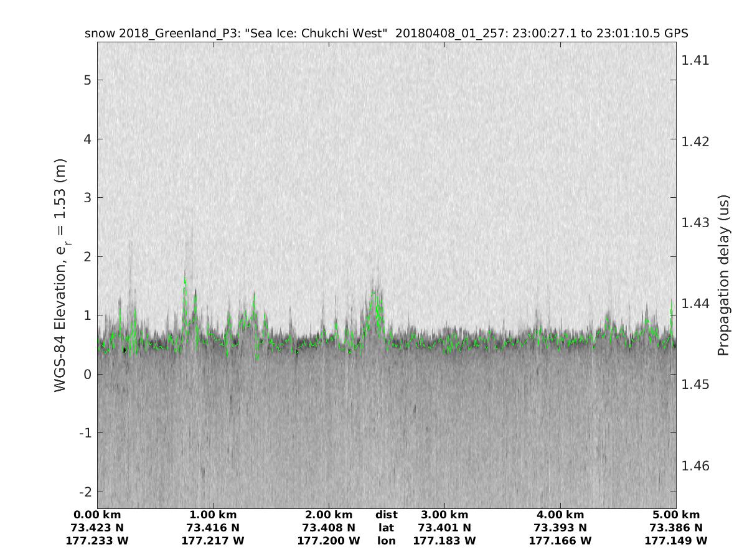Click the "-2" elevation tick label

(87, 492)
